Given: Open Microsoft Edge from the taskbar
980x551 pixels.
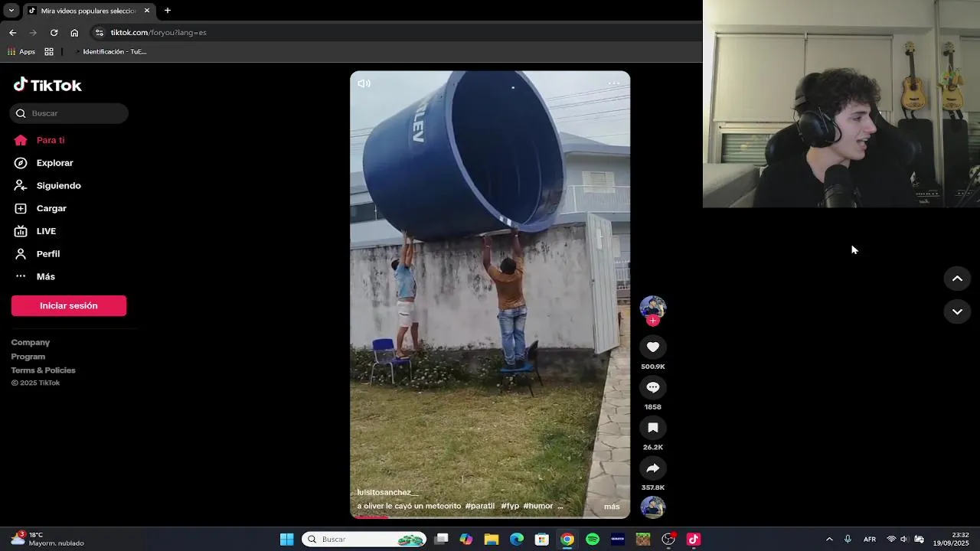Looking at the screenshot, I should pyautogui.click(x=517, y=540).
